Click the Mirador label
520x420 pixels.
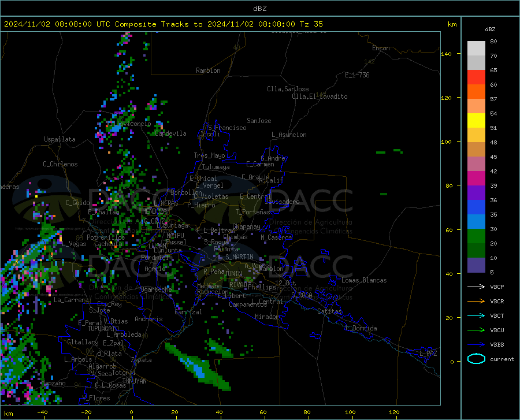266,317
